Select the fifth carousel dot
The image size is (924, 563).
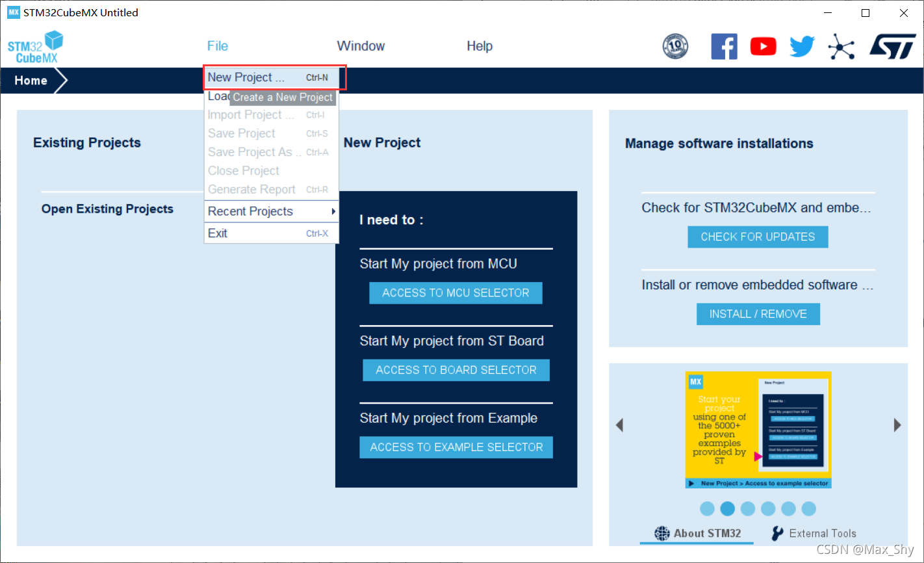[x=788, y=509]
